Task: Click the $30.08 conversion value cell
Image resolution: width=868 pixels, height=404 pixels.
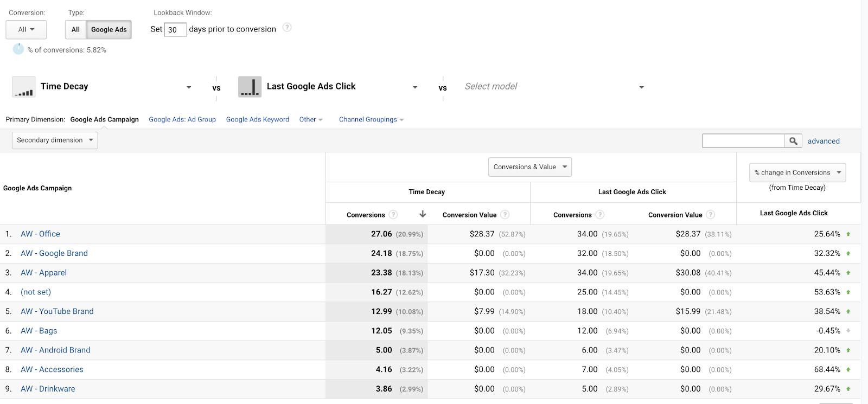Action: click(x=688, y=273)
